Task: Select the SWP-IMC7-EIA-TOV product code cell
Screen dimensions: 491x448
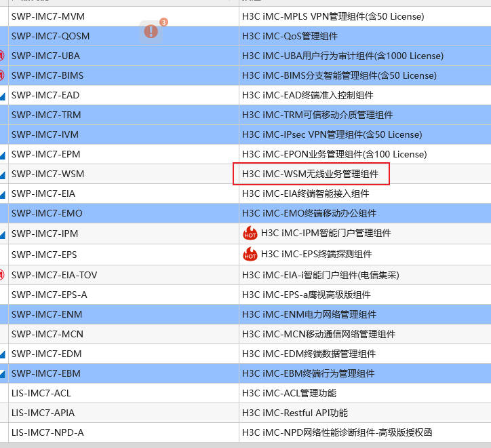Action: 123,275
